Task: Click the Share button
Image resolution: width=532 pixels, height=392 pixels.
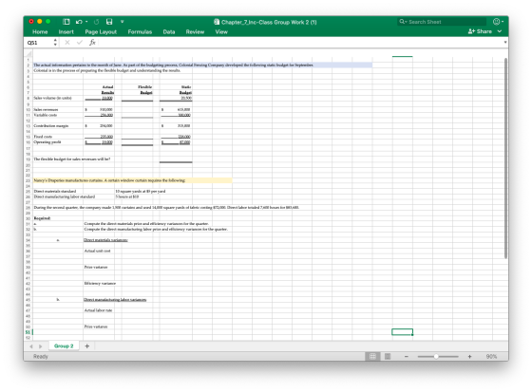Action: click(480, 31)
